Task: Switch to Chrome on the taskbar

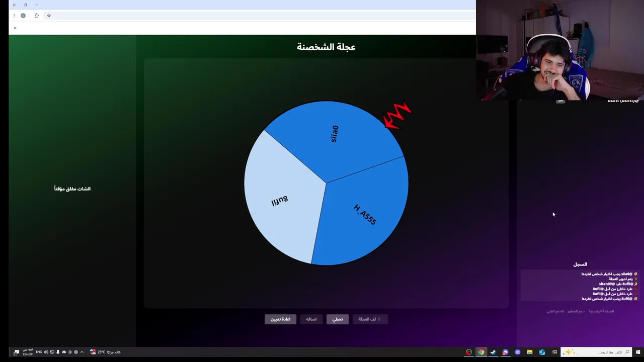Action: (481, 352)
